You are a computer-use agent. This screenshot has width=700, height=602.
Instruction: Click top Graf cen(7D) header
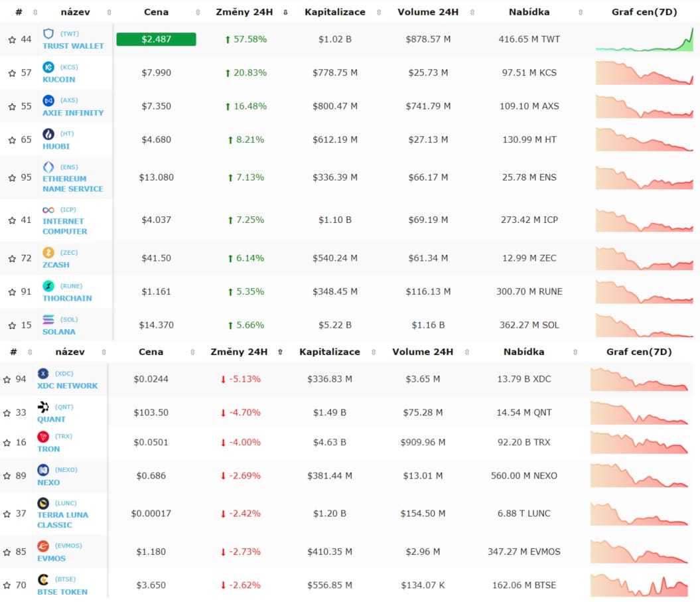coord(644,12)
